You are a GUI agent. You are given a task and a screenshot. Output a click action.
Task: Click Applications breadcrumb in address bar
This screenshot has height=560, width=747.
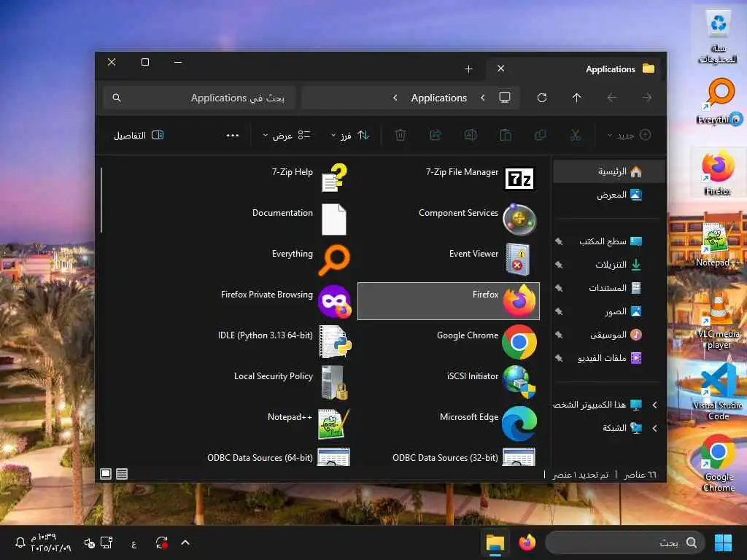coord(438,98)
